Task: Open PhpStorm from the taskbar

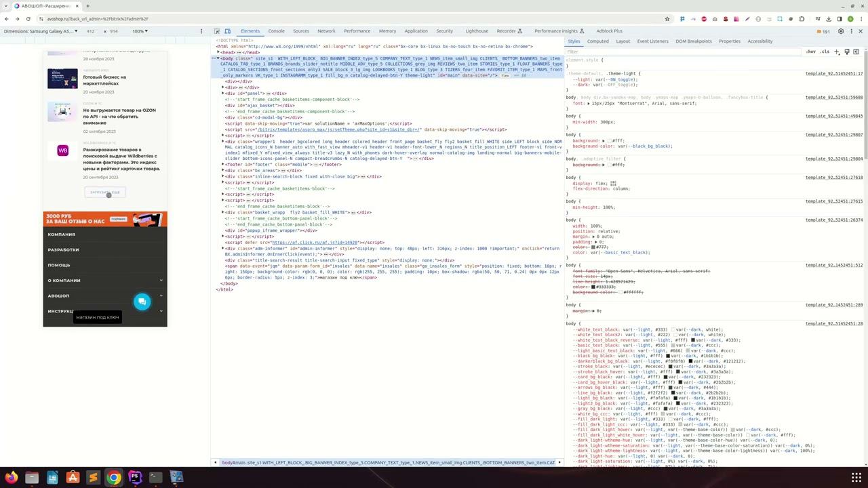Action: (135, 477)
